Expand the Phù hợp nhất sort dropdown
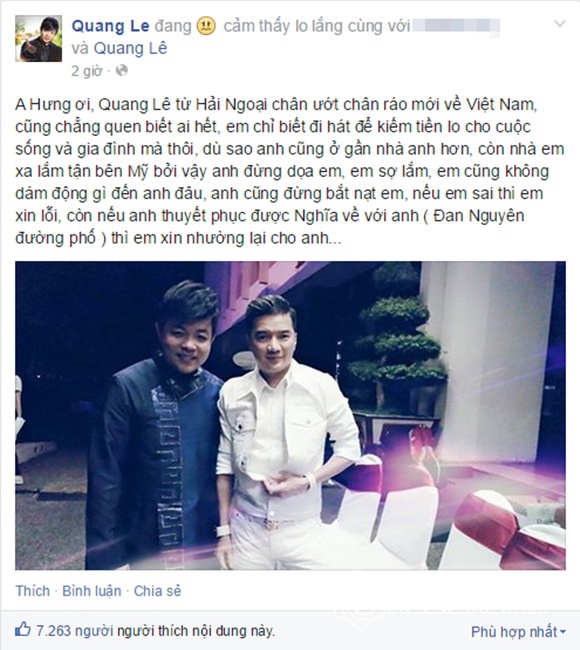 pos(518,632)
